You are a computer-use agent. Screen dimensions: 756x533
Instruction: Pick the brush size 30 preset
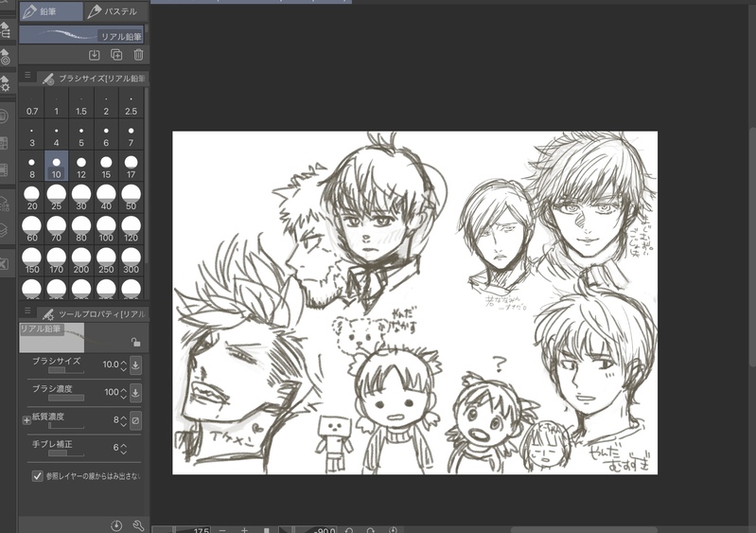click(81, 198)
